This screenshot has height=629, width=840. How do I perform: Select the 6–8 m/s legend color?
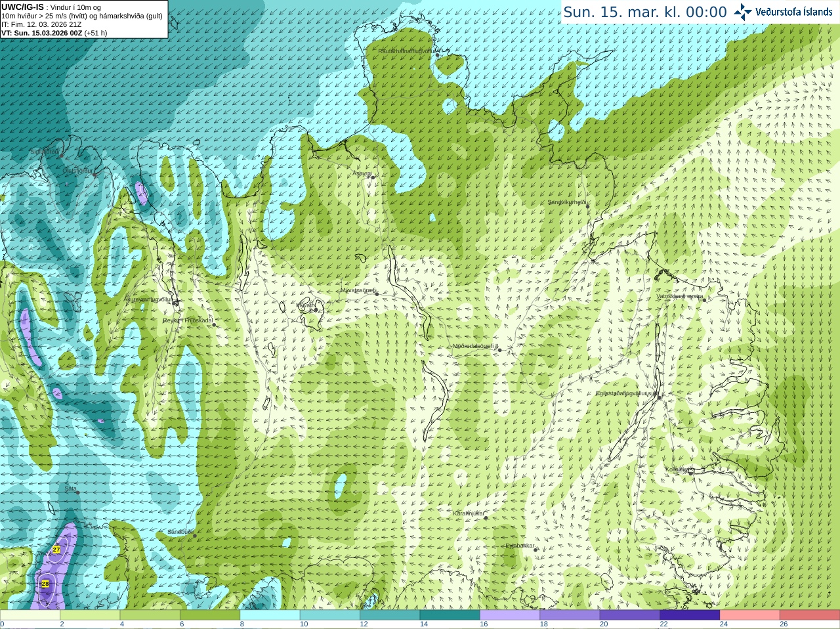coord(210,615)
